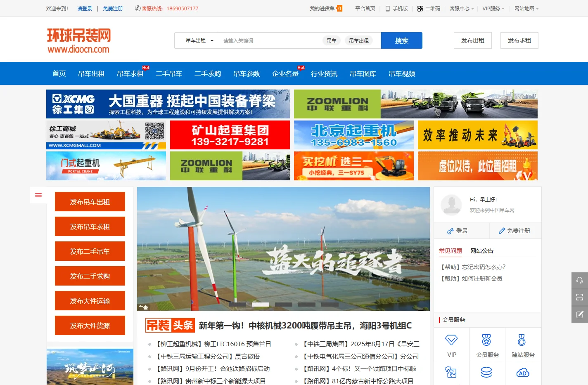The height and width of the screenshot is (385, 588).
Task: Open help item 忘记密码怎么办
Action: click(473, 267)
